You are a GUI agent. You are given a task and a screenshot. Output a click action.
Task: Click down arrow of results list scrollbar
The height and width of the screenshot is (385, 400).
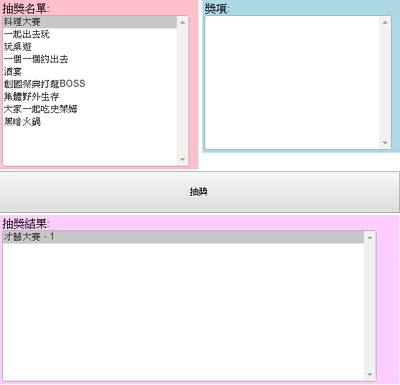(x=370, y=374)
